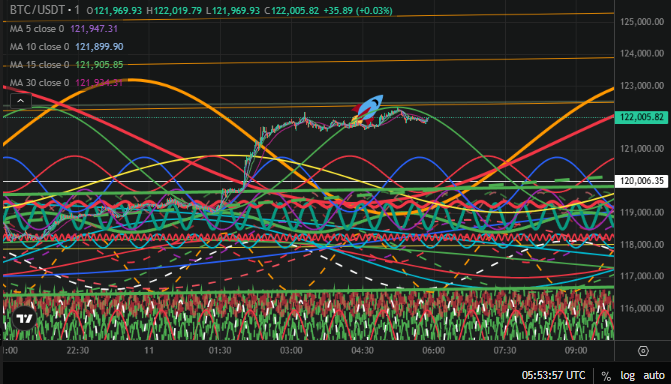
Task: Click the 03:00 time axis marker
Action: [x=291, y=351]
